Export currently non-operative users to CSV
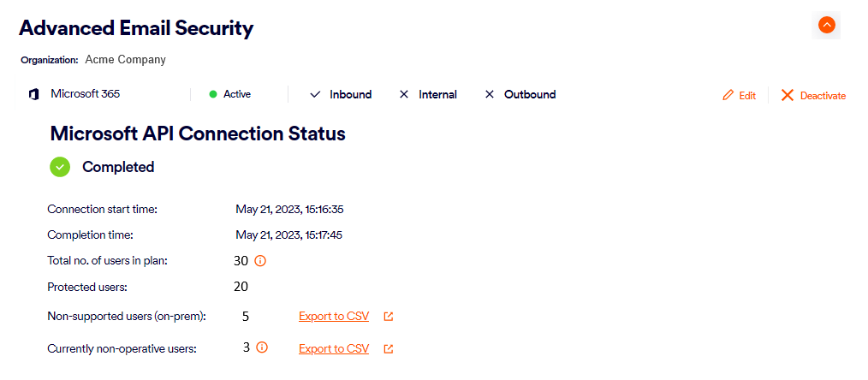Viewport: 868px width, 380px height. coord(334,349)
